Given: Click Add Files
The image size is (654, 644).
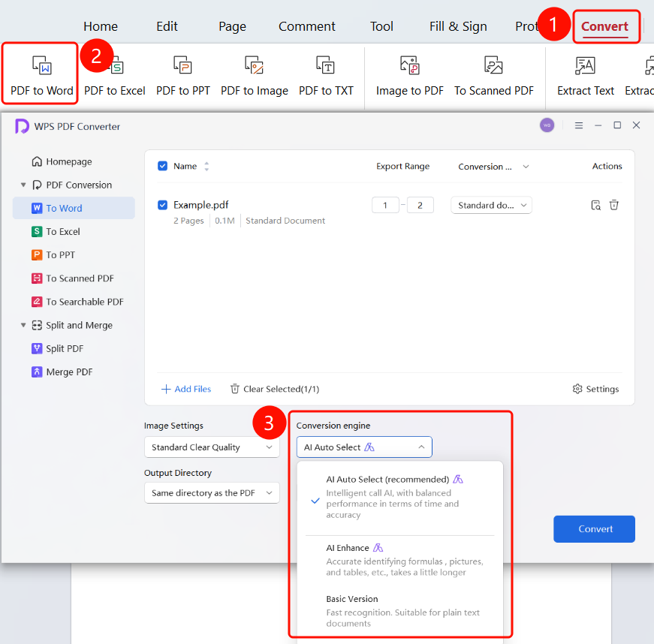Looking at the screenshot, I should click(186, 389).
